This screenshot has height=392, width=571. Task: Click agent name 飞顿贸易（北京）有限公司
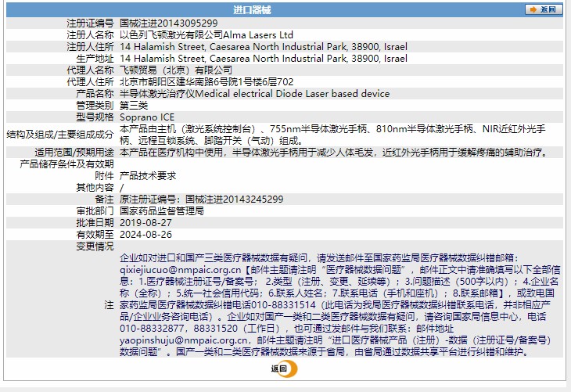(176, 70)
